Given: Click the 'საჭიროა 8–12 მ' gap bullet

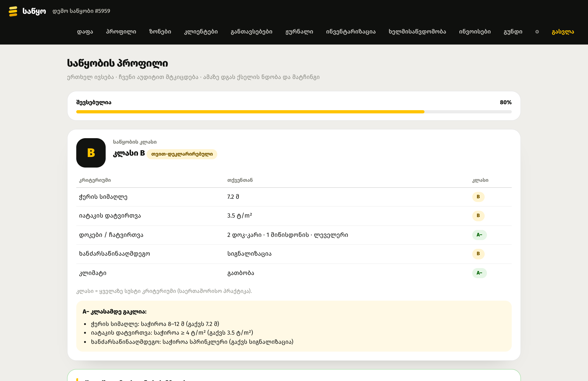Looking at the screenshot, I should pos(155,324).
